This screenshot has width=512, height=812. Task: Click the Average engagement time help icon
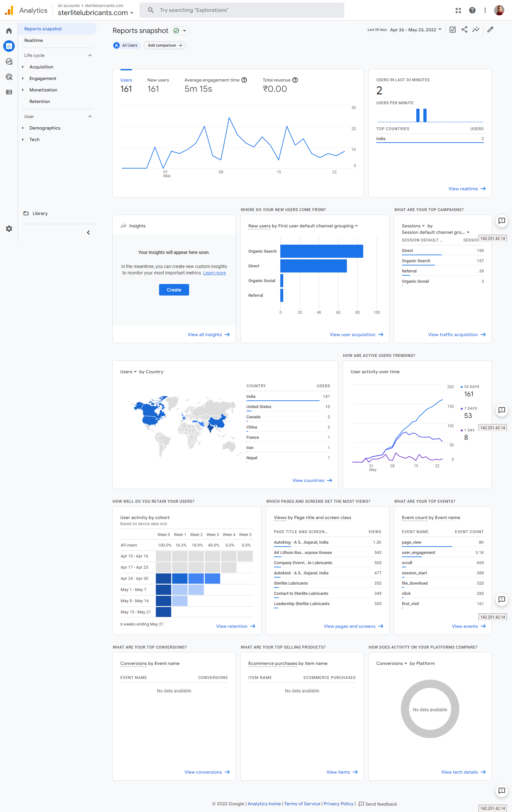[x=244, y=80]
